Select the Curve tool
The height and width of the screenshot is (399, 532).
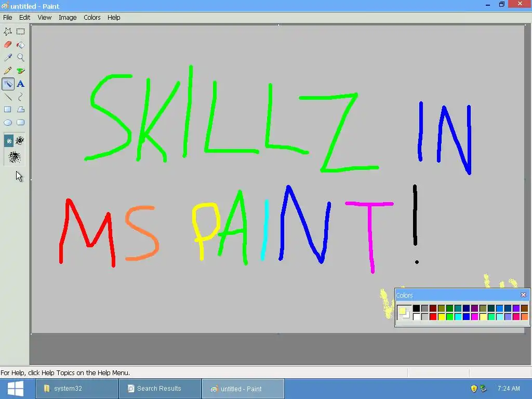[x=21, y=97]
